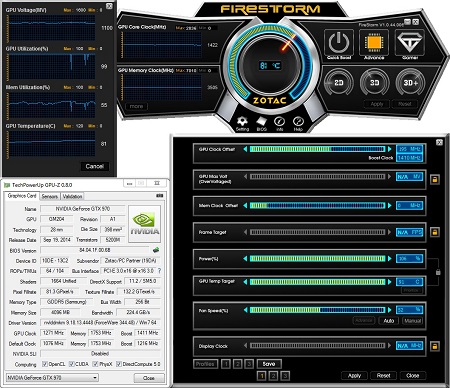Decrease Mem Clock Offset with left arrow
This screenshot has height=388, width=450.
click(x=245, y=205)
